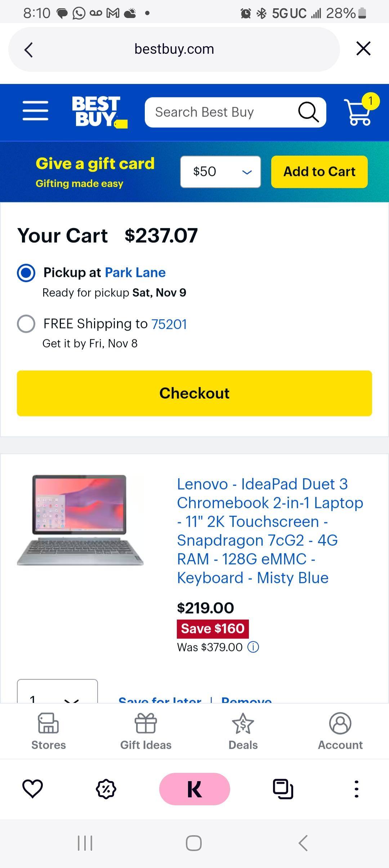
Task: Open the three-dot overflow menu
Action: 356,789
